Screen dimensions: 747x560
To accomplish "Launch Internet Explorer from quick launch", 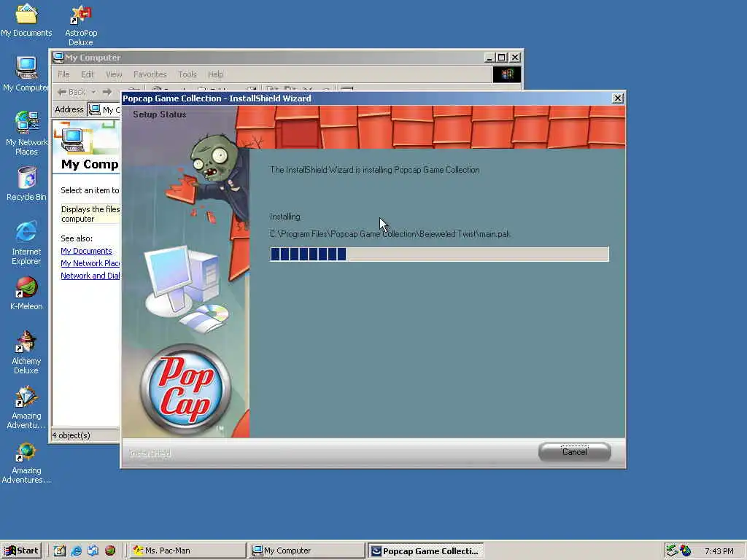I will tap(76, 551).
